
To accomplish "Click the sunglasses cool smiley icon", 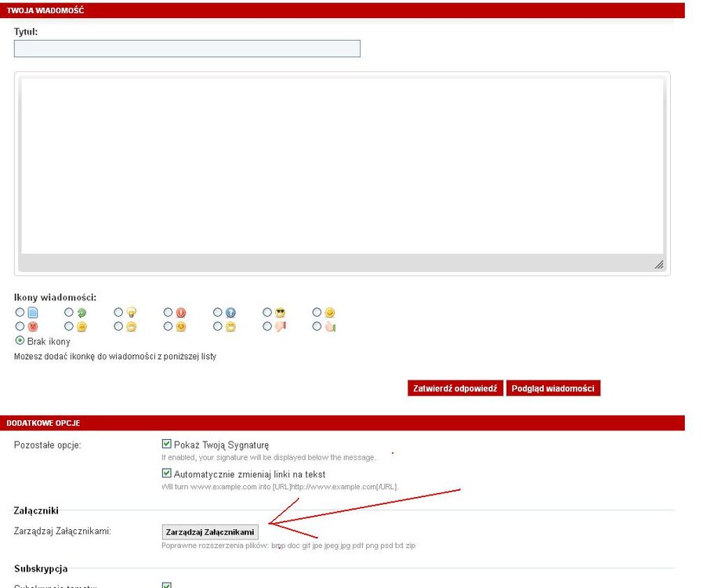I will click(x=280, y=313).
